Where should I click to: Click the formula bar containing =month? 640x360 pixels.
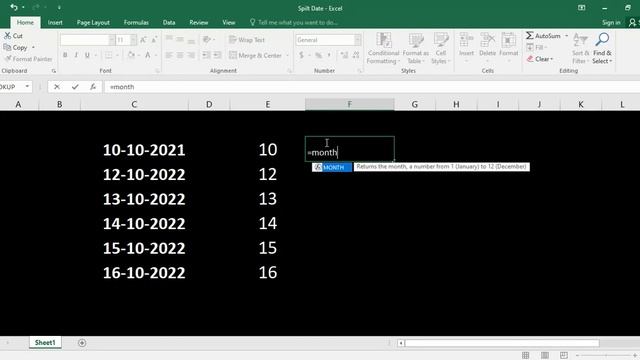pyautogui.click(x=371, y=87)
